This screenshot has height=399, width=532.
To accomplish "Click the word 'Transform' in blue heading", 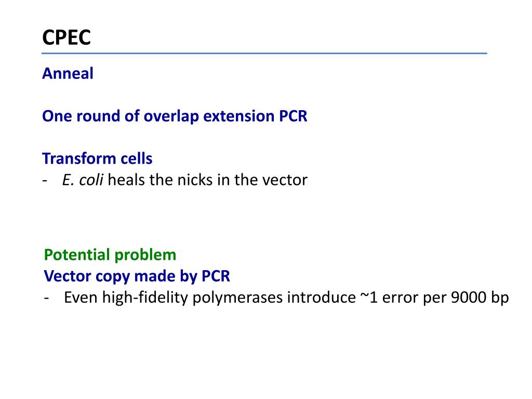I will tap(79, 158).
